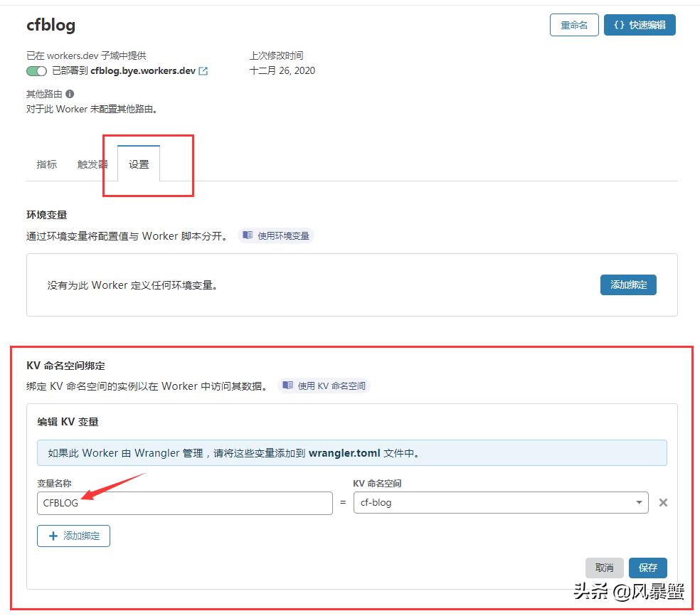
Task: Click the info icon beside 其他路由
Action: click(x=68, y=92)
